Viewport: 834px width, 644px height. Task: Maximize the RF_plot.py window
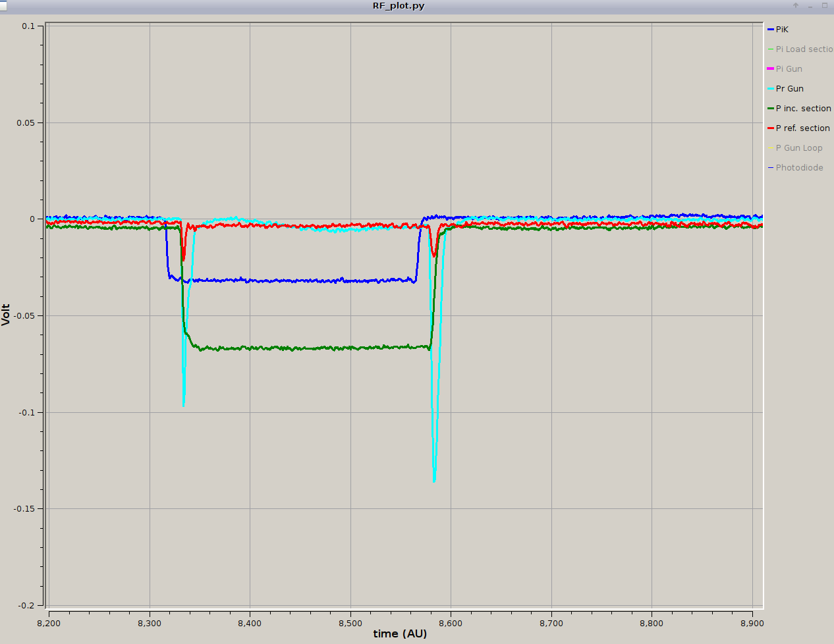pos(824,6)
